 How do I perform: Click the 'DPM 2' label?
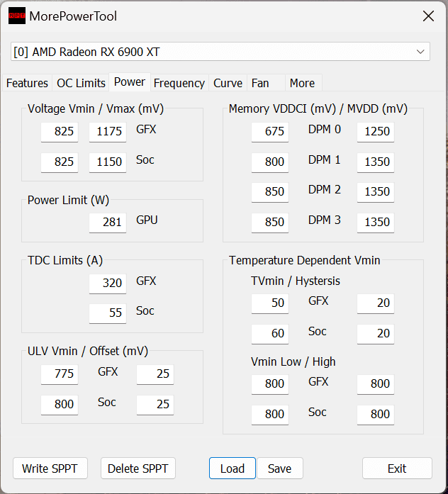pyautogui.click(x=325, y=190)
